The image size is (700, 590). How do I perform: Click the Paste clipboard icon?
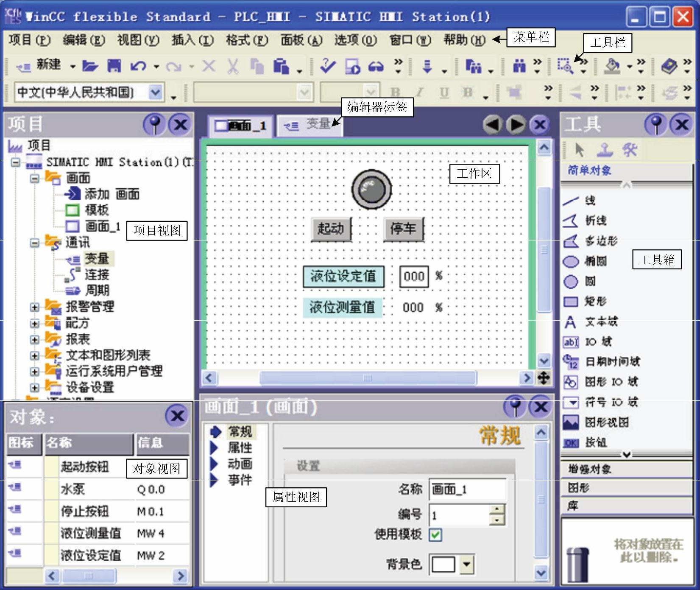(x=281, y=66)
